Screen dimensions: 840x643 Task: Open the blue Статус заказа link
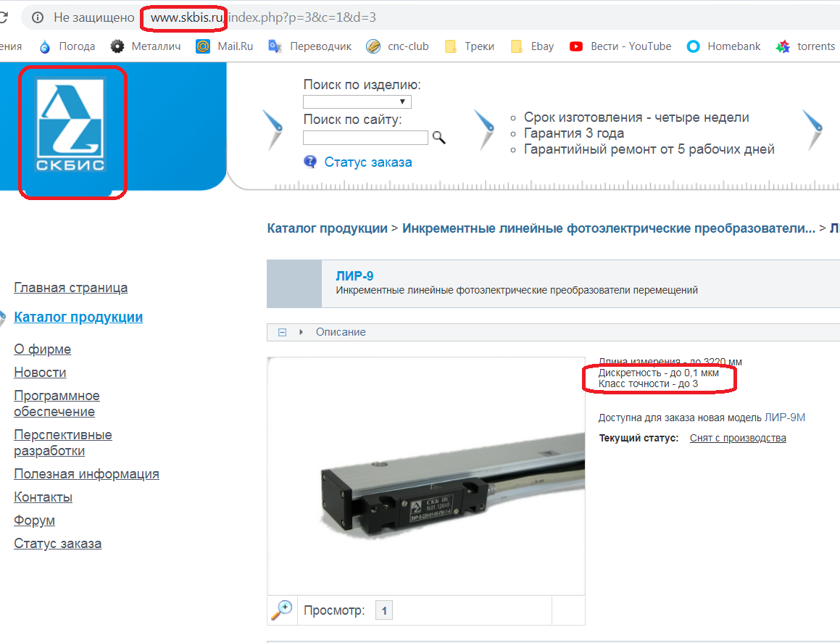(x=368, y=162)
